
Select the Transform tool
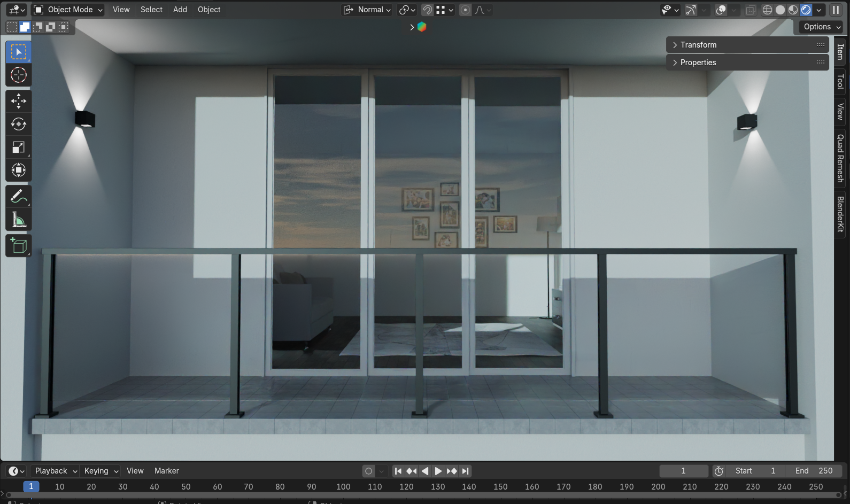coord(19,170)
